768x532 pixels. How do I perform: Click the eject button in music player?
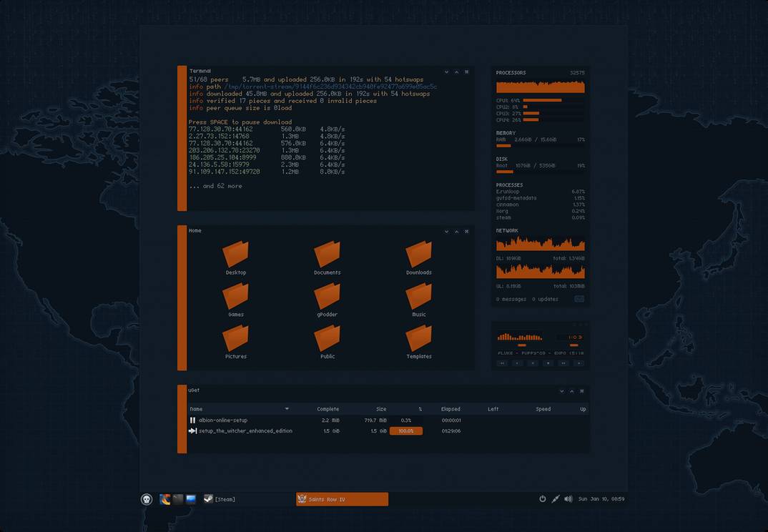click(579, 363)
